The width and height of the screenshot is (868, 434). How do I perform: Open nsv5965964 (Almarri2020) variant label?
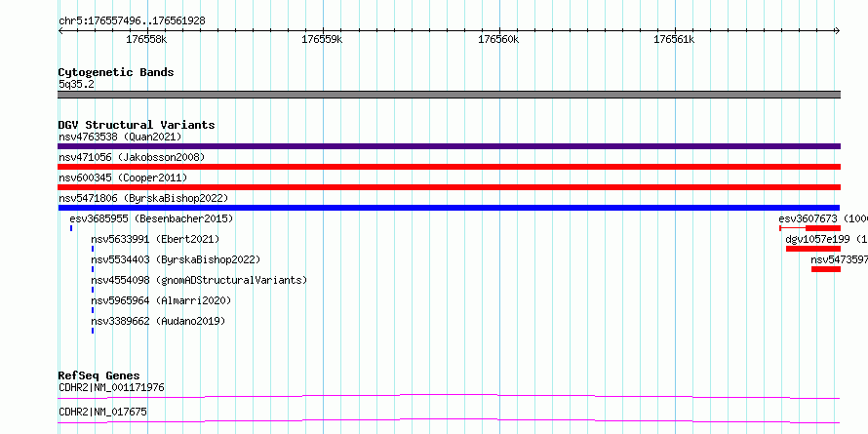(161, 300)
